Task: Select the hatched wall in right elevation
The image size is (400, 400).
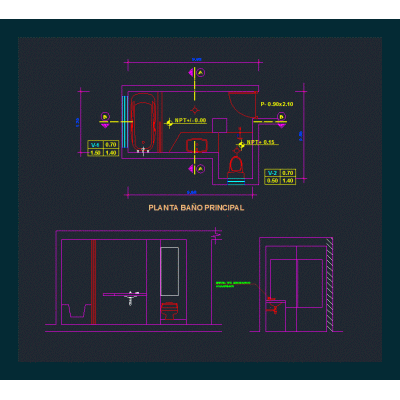Action: coord(330,285)
